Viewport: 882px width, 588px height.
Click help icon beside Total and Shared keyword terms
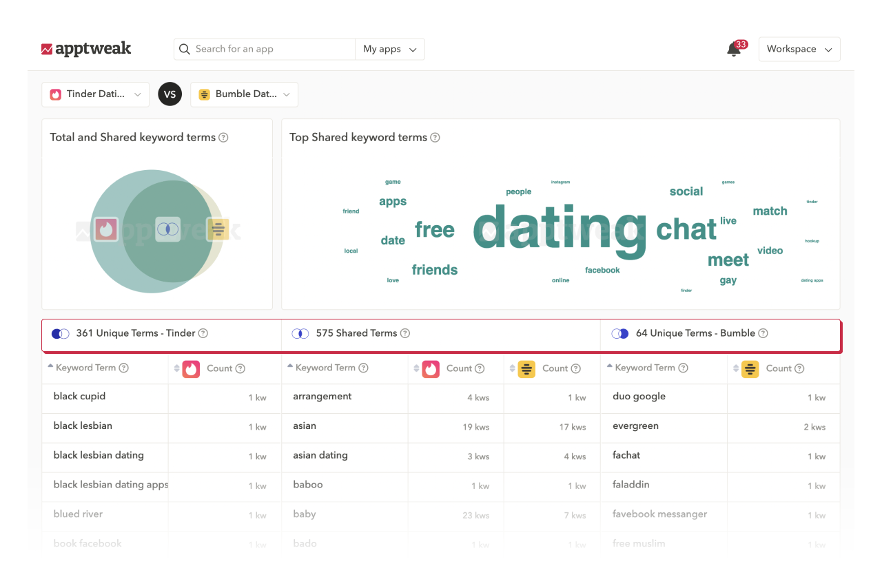click(223, 138)
